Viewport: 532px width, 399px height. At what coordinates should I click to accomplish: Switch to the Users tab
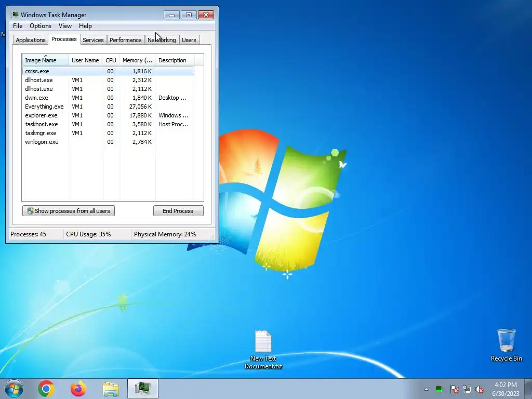[x=189, y=40]
